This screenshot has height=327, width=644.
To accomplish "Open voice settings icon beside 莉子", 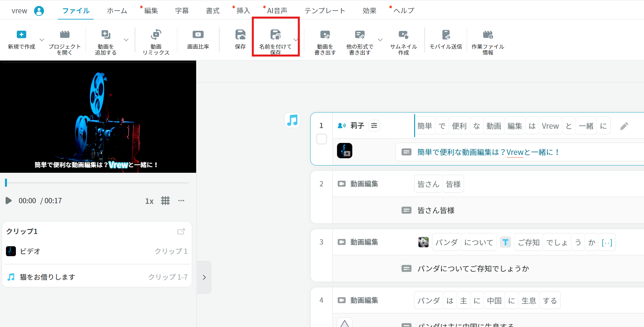I will pyautogui.click(x=374, y=125).
